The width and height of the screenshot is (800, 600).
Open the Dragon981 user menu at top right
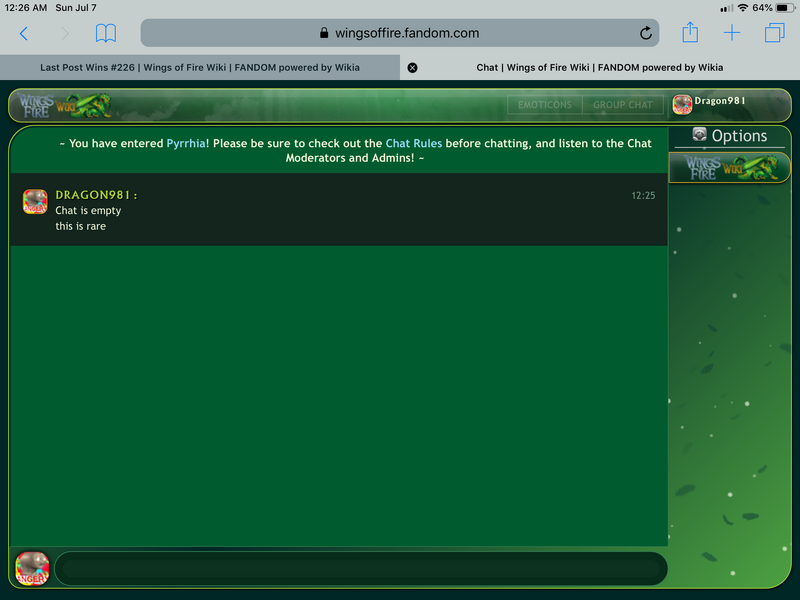point(709,104)
